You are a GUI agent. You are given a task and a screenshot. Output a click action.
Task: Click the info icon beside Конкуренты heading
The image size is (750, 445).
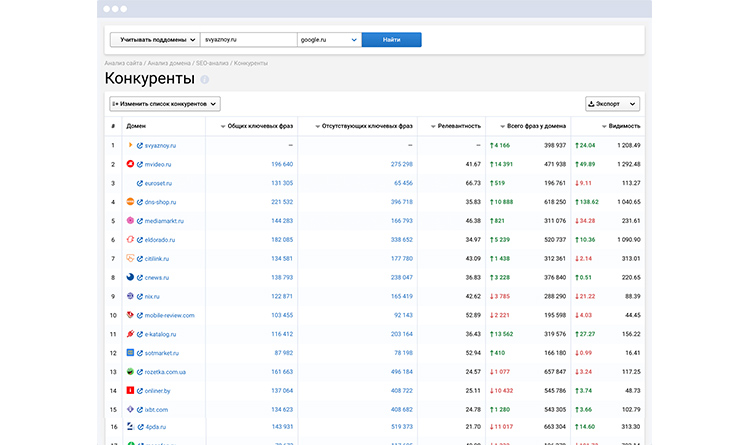205,79
